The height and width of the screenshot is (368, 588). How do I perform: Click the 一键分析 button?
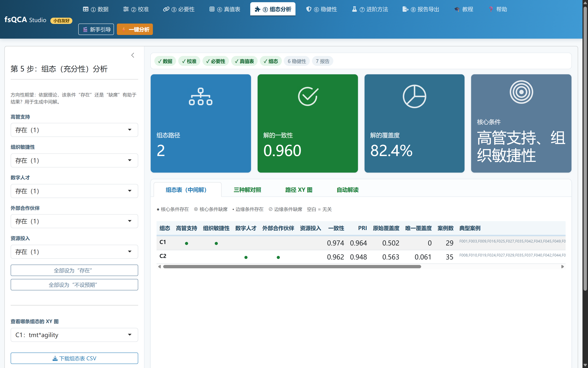[x=135, y=29]
